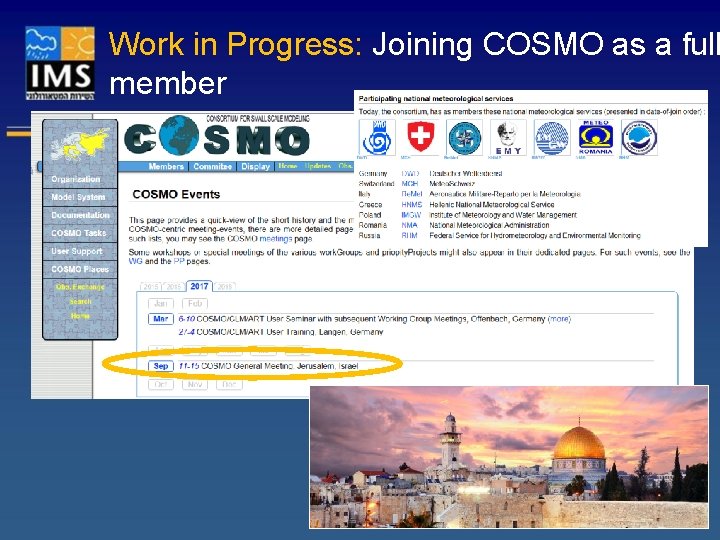720x540 pixels.
Task: Click the ReMet link in Italy row
Action: [411, 194]
